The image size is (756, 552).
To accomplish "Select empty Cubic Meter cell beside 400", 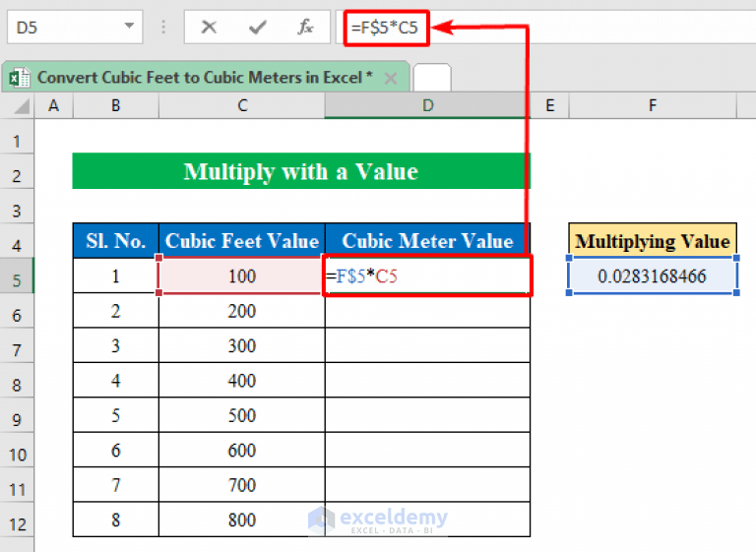I will pos(427,381).
